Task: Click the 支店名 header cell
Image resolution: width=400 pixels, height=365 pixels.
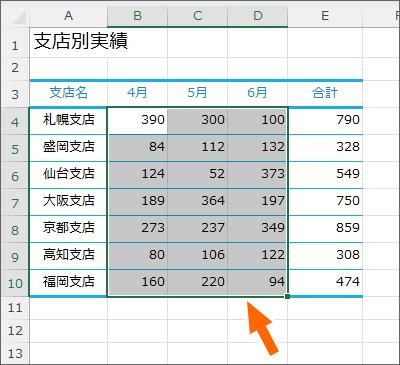Action: click(69, 93)
